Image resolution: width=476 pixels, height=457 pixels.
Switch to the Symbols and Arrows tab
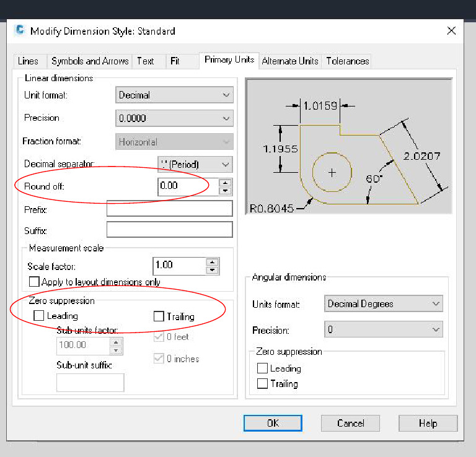pyautogui.click(x=90, y=61)
